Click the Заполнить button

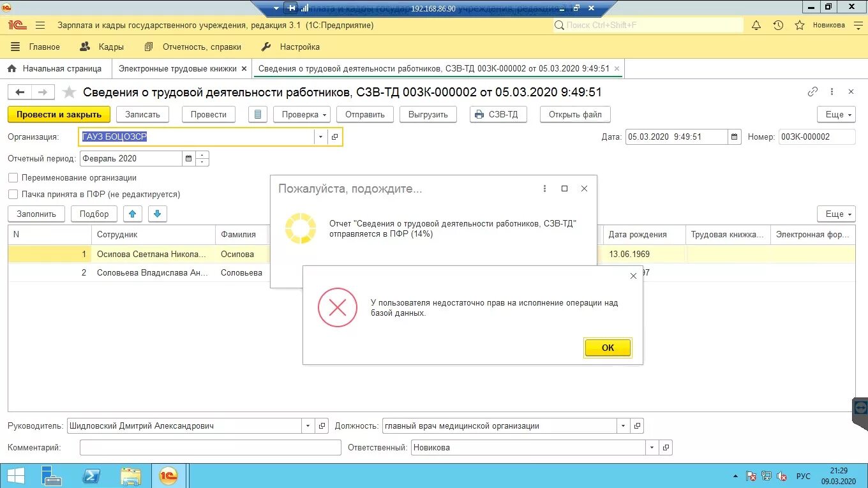click(x=36, y=214)
